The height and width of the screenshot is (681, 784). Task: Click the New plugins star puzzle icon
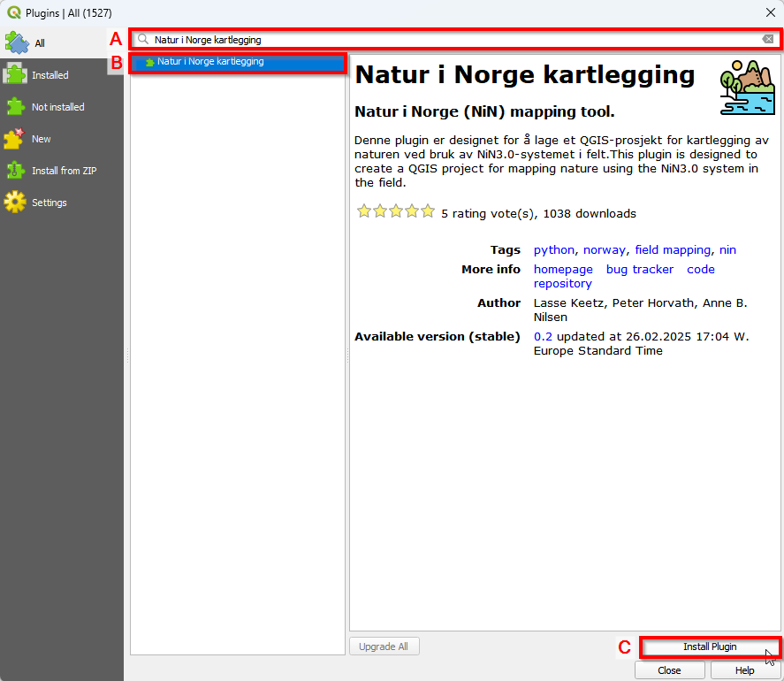tap(14, 139)
